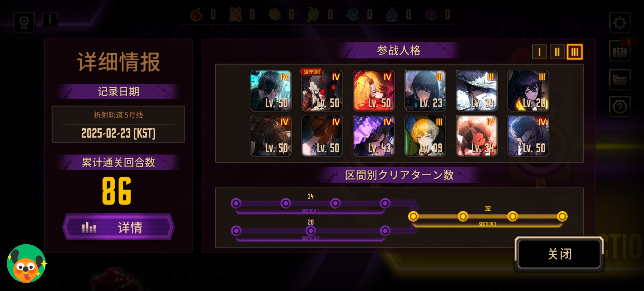
Task: Select team tab III
Action: point(574,52)
